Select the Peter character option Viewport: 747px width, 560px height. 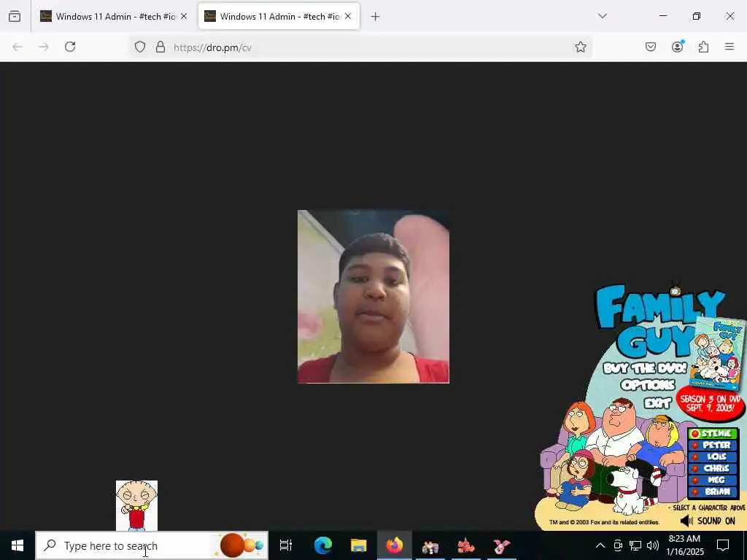(x=713, y=446)
